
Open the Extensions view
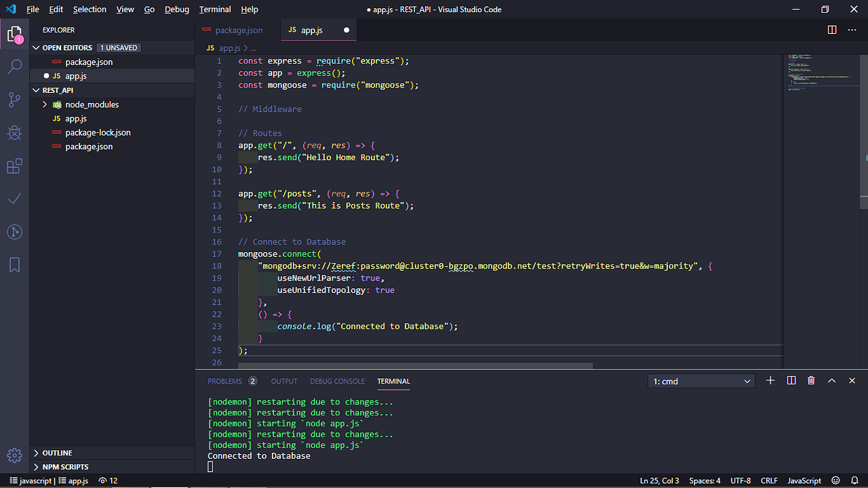pyautogui.click(x=14, y=166)
